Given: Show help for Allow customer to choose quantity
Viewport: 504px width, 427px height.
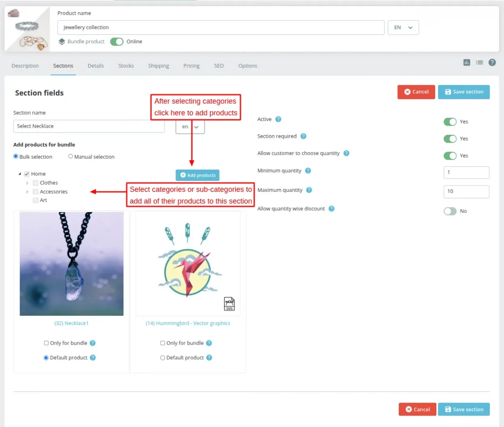Looking at the screenshot, I should point(346,153).
